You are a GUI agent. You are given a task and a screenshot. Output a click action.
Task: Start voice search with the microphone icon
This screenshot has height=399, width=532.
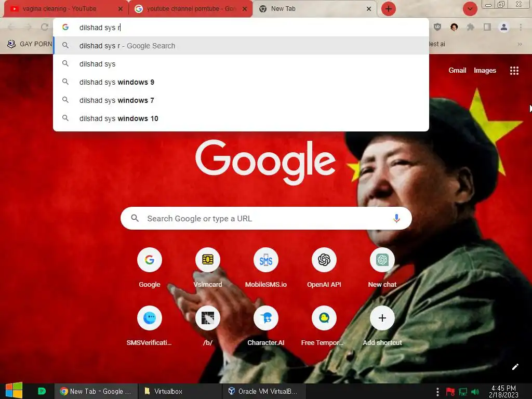pyautogui.click(x=396, y=219)
